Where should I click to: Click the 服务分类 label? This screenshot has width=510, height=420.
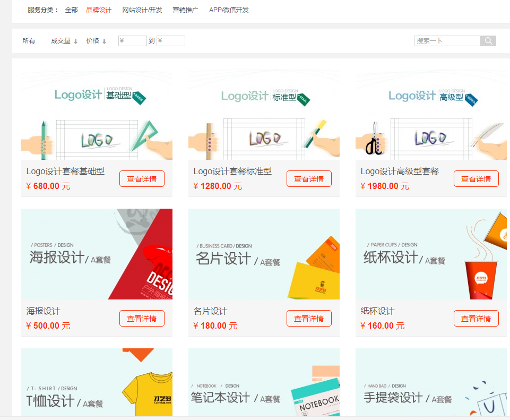click(42, 10)
